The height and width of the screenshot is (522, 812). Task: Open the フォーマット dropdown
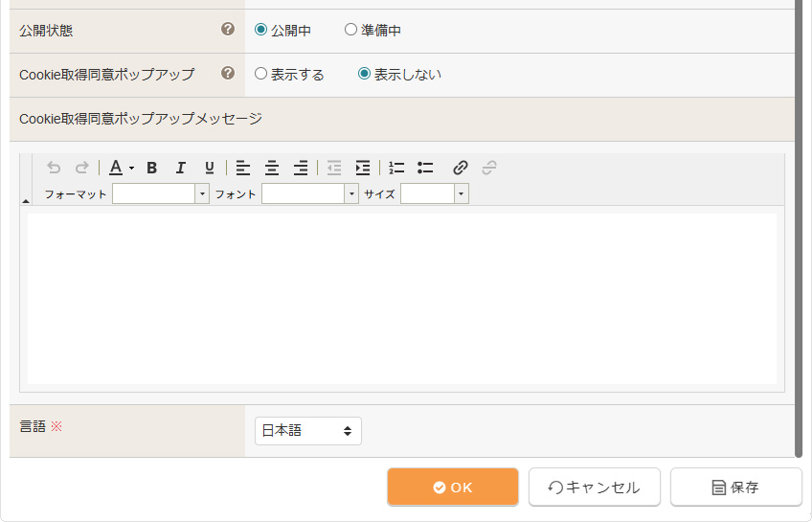pyautogui.click(x=161, y=194)
